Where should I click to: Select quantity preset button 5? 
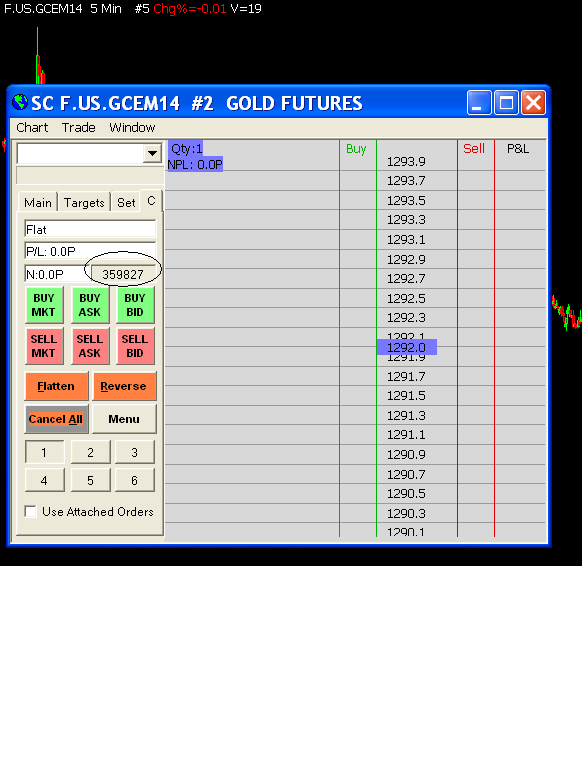click(x=90, y=480)
